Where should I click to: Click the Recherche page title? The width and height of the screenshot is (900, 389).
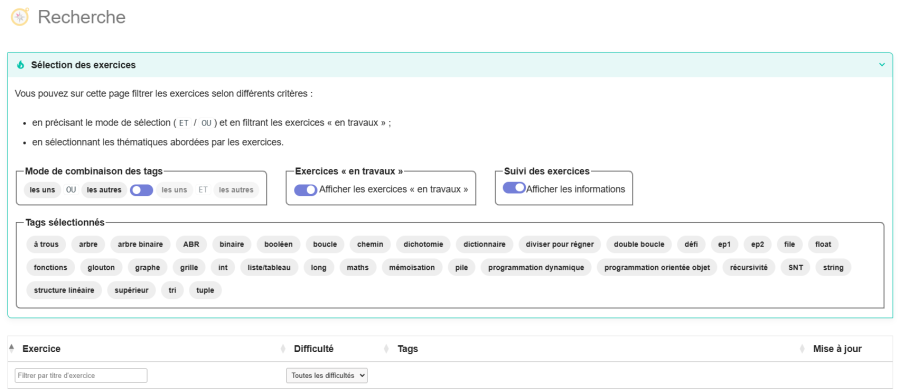pyautogui.click(x=82, y=17)
